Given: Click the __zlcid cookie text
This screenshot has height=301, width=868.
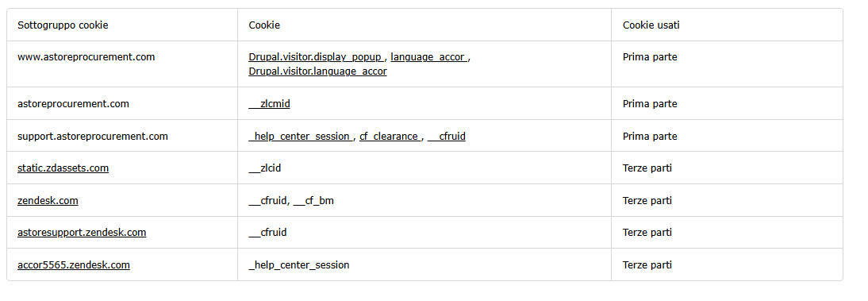Looking at the screenshot, I should pos(265,168).
